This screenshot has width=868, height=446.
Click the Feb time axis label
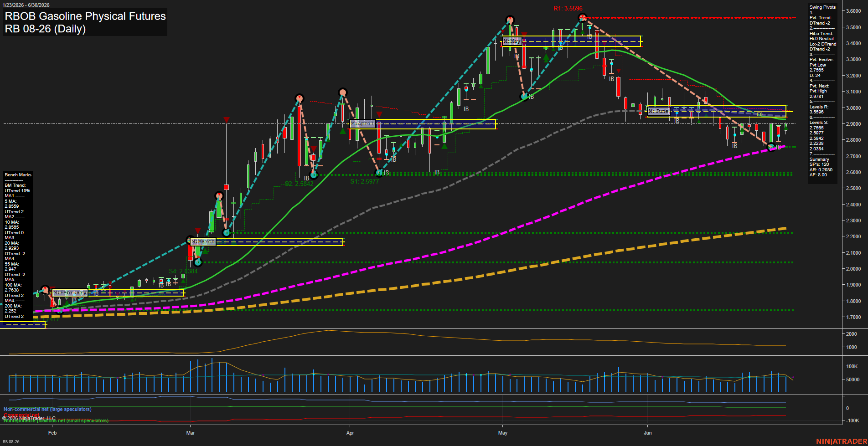pyautogui.click(x=52, y=433)
